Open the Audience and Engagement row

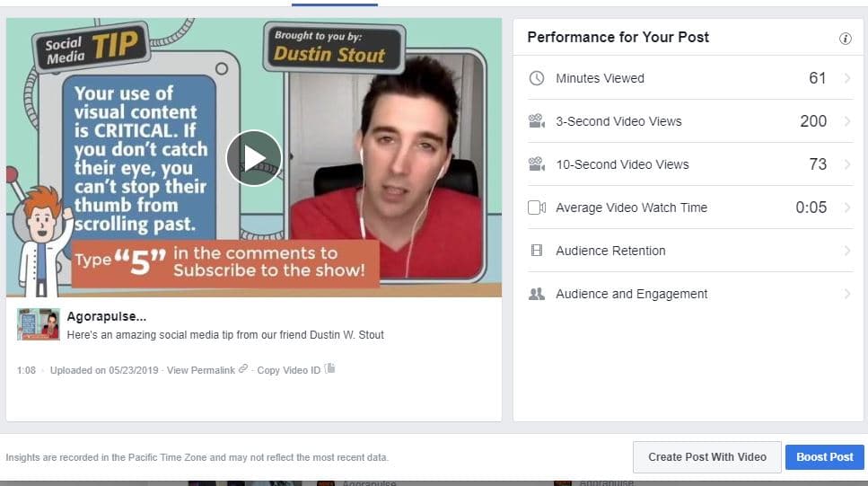click(x=690, y=294)
